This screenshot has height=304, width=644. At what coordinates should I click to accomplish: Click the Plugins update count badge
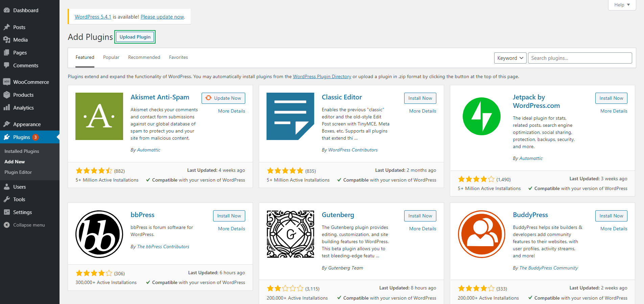pyautogui.click(x=36, y=137)
